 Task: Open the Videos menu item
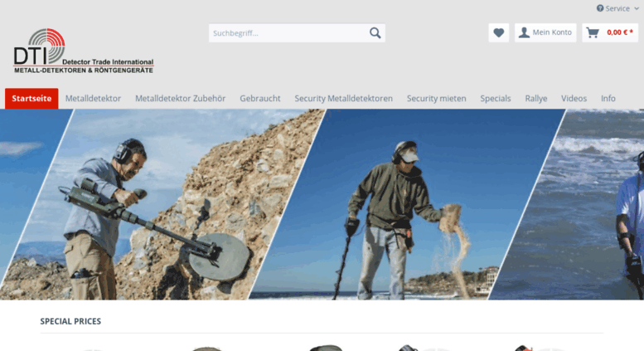(x=574, y=99)
